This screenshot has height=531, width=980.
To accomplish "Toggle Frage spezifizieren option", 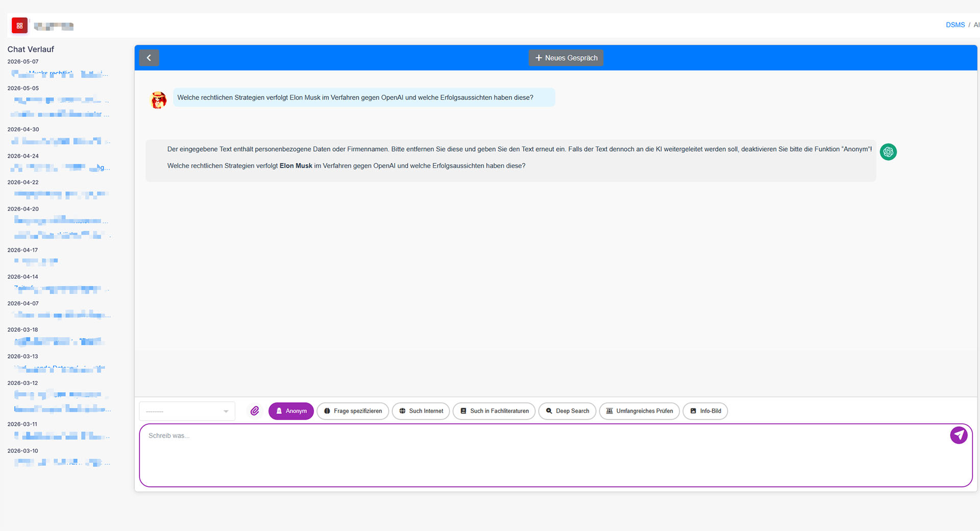I will point(353,411).
